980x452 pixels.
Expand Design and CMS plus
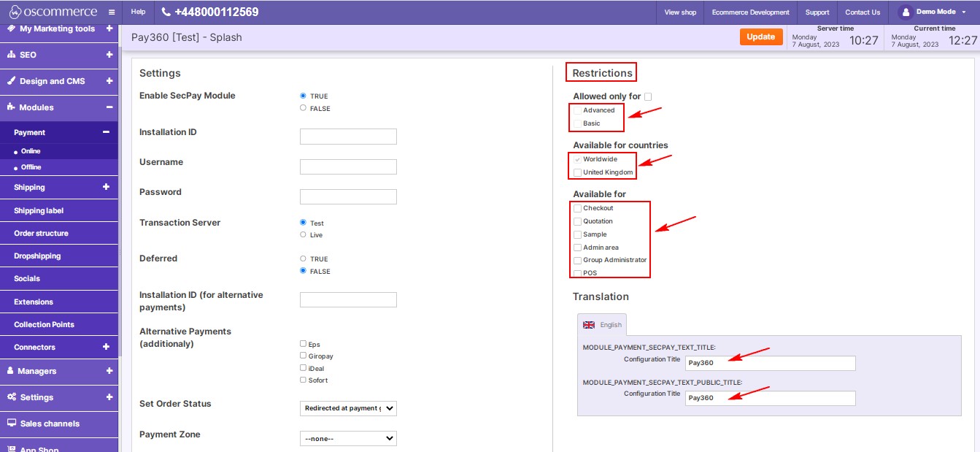pyautogui.click(x=109, y=81)
